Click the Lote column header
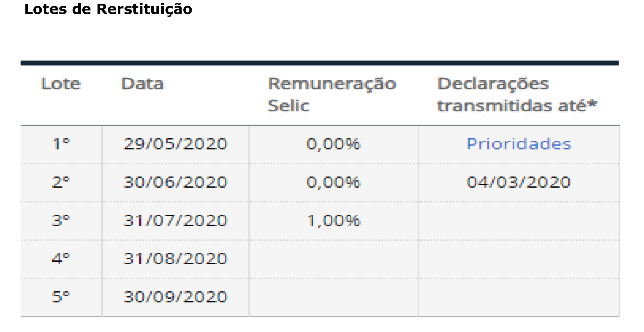This screenshot has width=644, height=332. click(x=61, y=84)
